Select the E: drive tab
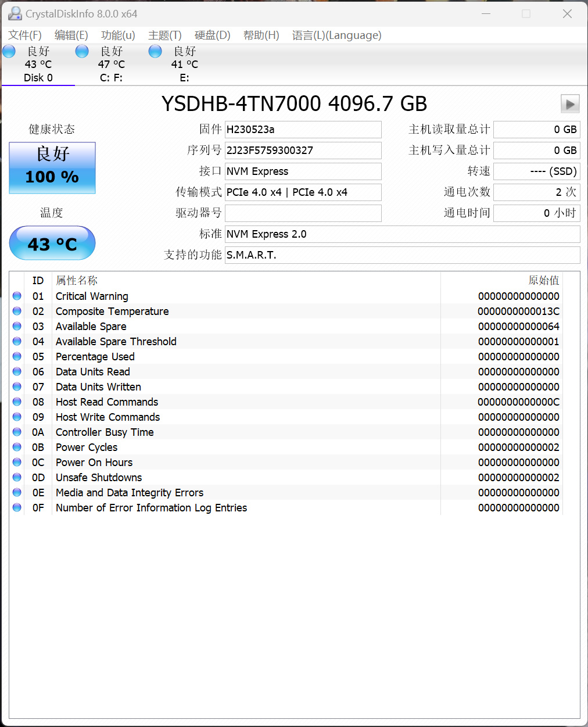The image size is (588, 727). 185,65
